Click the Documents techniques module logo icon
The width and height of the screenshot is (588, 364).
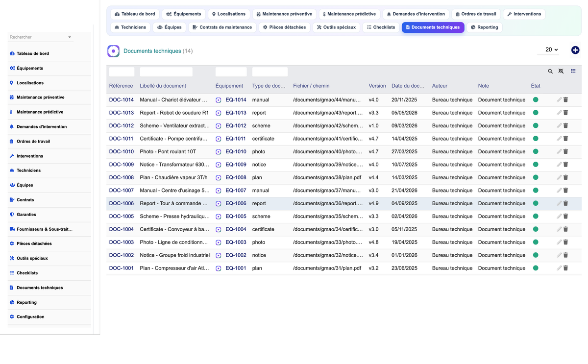113,51
